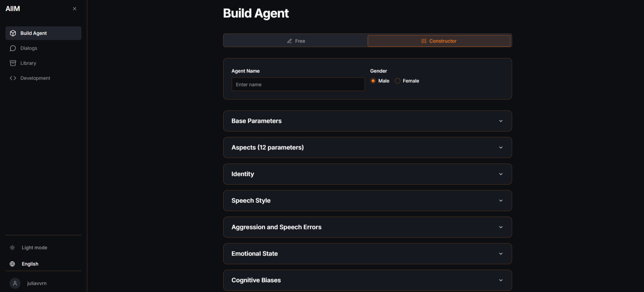
Task: Expand the Emotional State chevron
Action: click(501, 254)
